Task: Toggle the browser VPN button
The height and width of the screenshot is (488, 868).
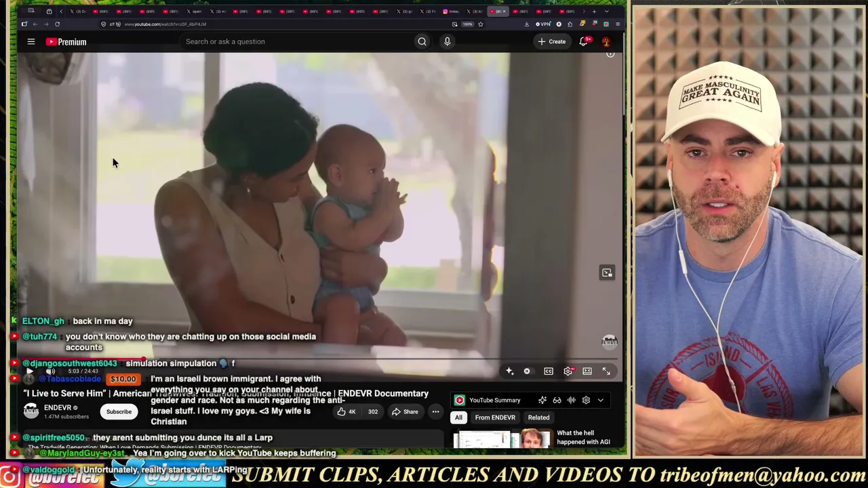Action: 544,24
